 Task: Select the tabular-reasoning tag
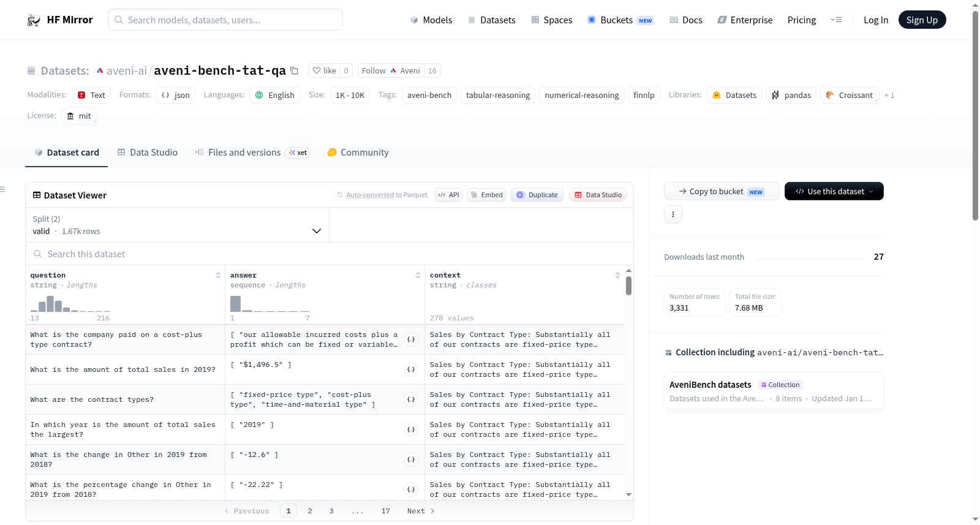coord(498,96)
